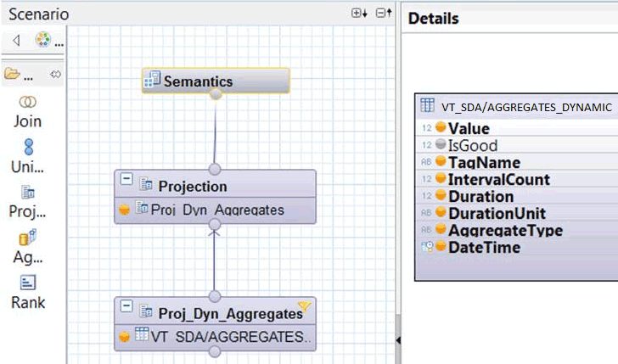Click the filter icon on Proj_Dyn_Aggregates node
The height and width of the screenshot is (364, 618).
303,308
